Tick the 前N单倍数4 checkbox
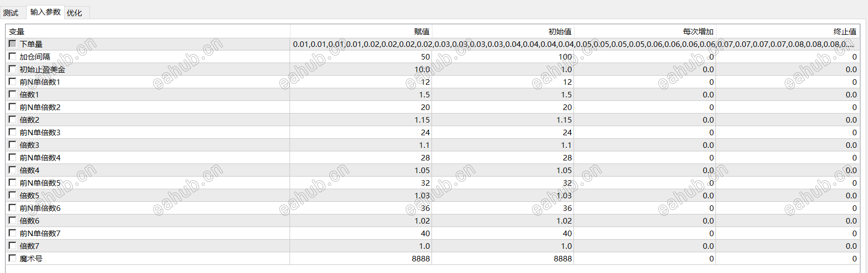868x273 pixels. (x=13, y=157)
